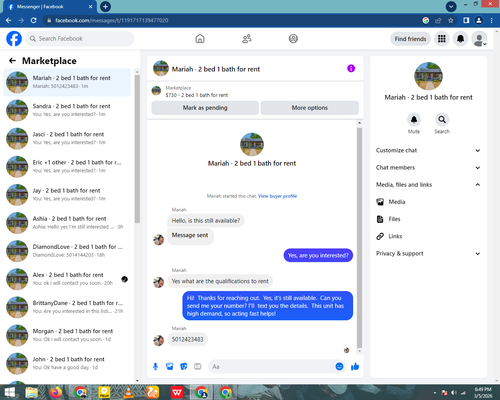Mute this conversation with the bell icon
This screenshot has width=500, height=400.
click(414, 119)
